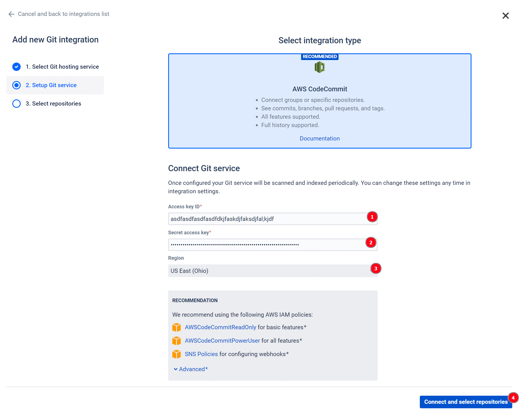Select the AWS CodeCommit integration card title
Screen dimensions: 524x420
(x=320, y=89)
